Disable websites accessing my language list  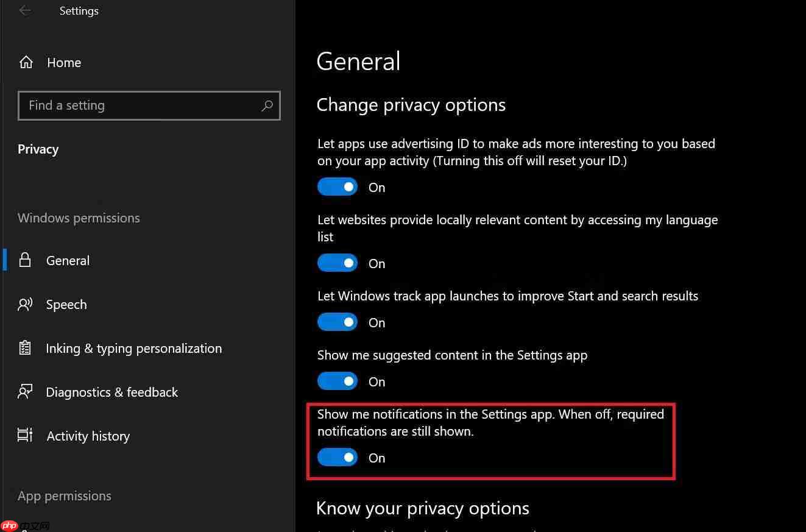(x=337, y=263)
